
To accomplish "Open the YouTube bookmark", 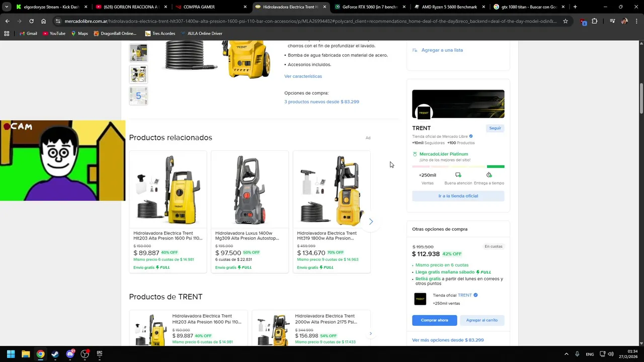I will 54,33.
